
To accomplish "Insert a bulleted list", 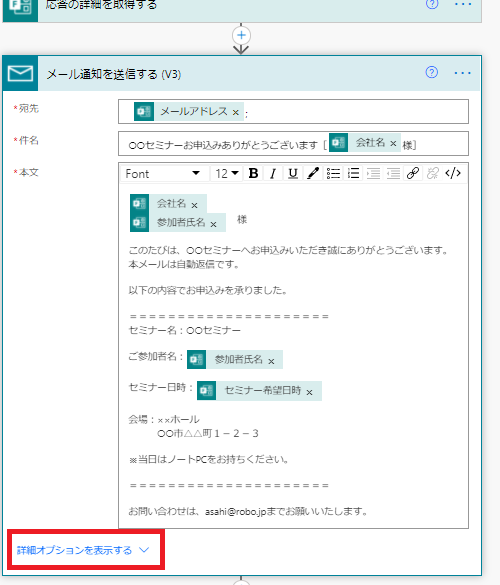I will 333,173.
